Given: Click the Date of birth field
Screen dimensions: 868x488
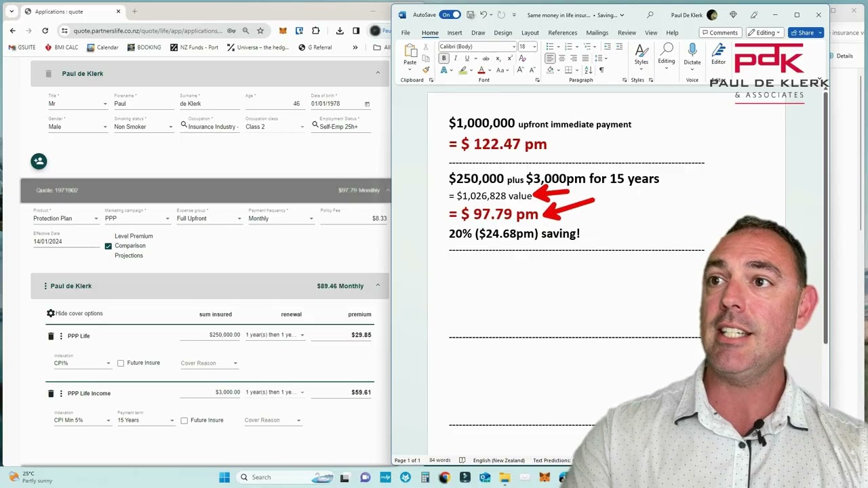Looking at the screenshot, I should [340, 104].
